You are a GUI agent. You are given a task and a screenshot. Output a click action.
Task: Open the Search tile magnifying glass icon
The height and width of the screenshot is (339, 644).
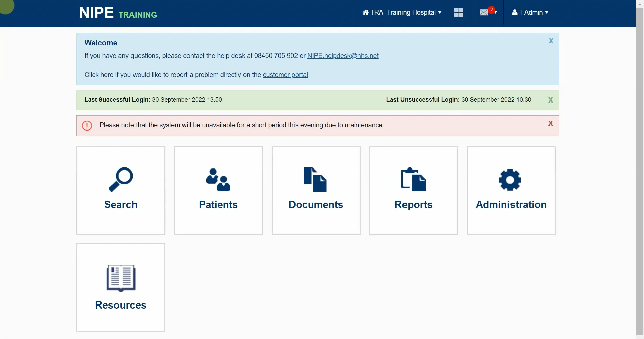point(121,180)
